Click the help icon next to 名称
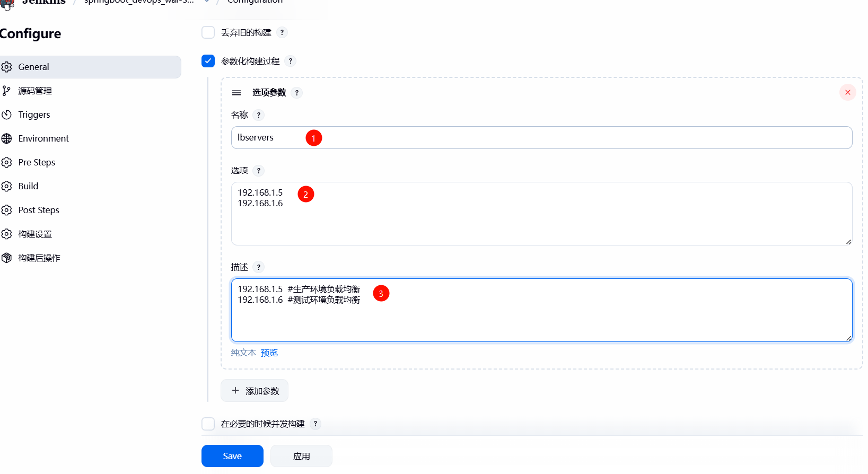Image resolution: width=868 pixels, height=474 pixels. [x=259, y=115]
